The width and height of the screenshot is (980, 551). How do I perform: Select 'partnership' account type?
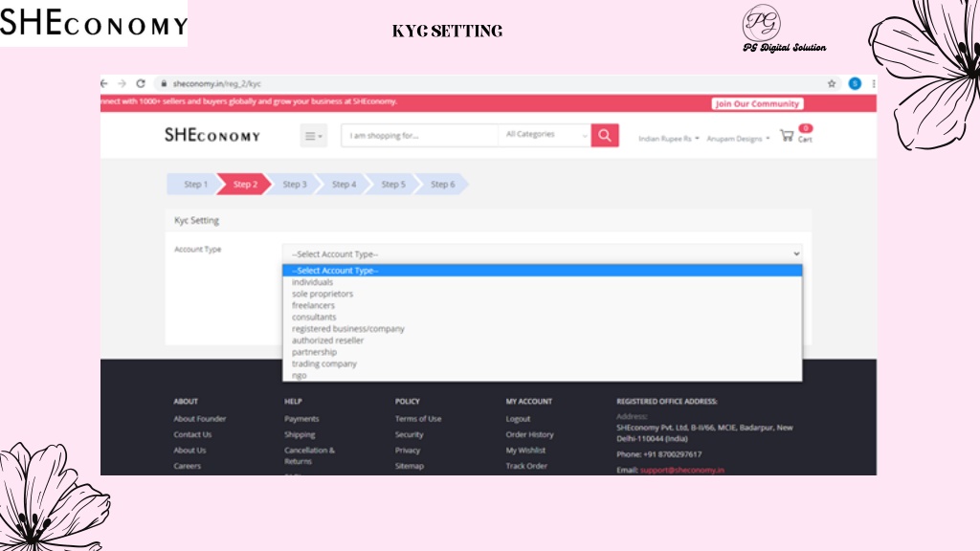[x=542, y=352]
